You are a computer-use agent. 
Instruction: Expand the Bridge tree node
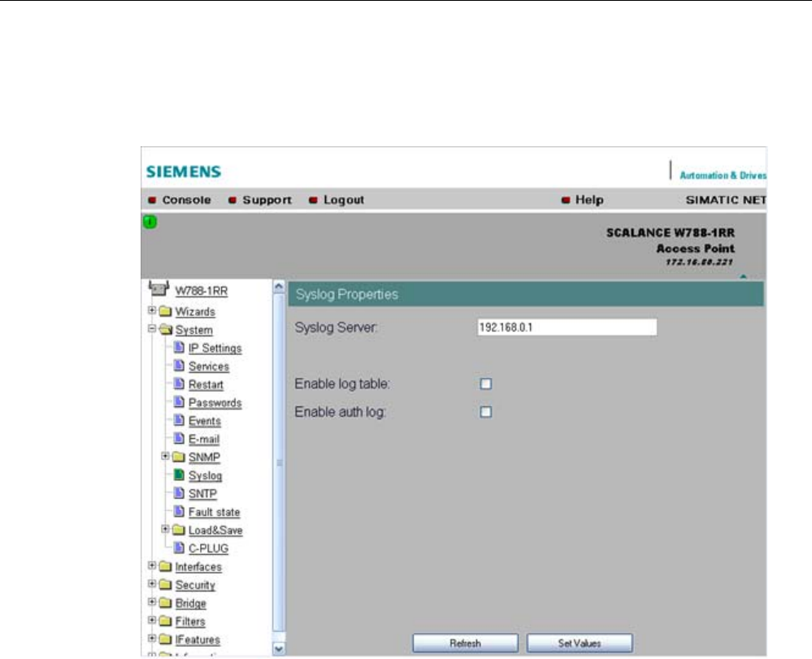152,601
